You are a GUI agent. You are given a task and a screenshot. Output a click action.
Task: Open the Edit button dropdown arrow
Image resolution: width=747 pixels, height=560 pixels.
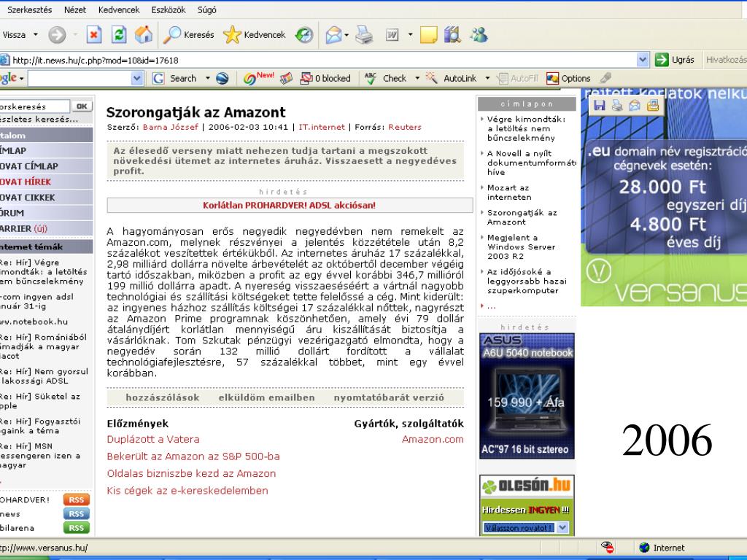click(410, 35)
